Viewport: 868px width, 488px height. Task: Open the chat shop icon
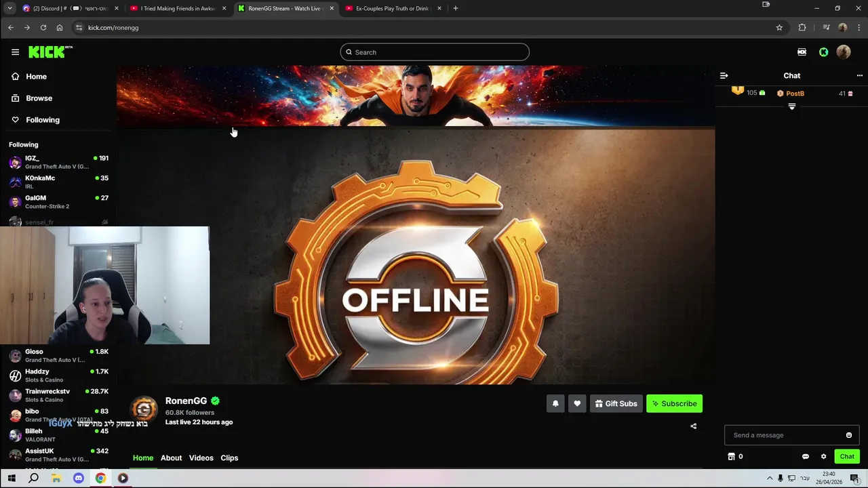click(732, 457)
